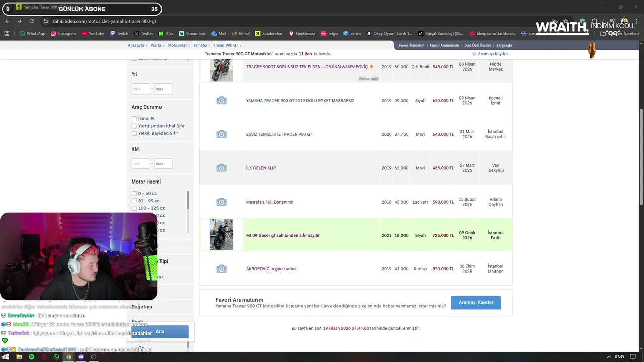Open the Streamlabs bookmark
Image resolution: width=644 pixels, height=362 pixels.
[x=192, y=33]
